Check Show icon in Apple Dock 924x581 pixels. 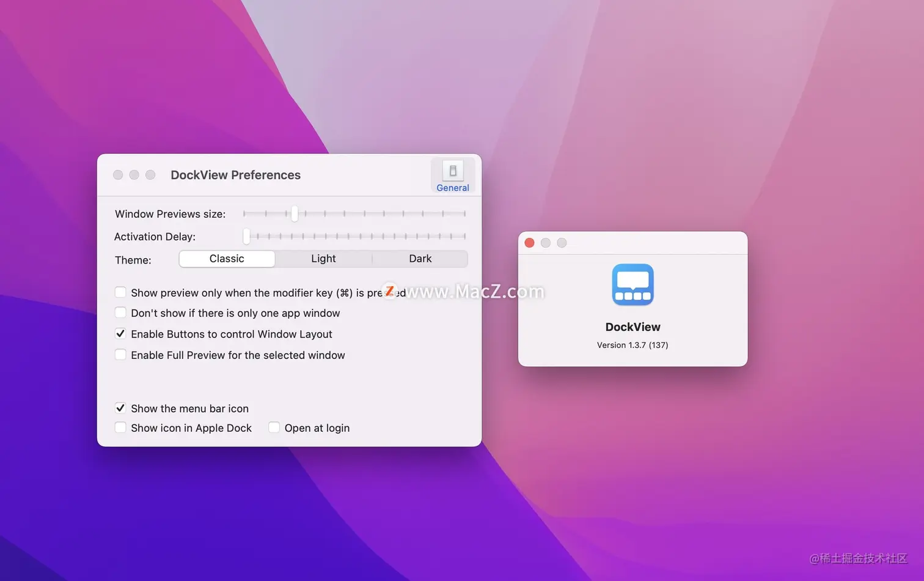click(x=120, y=427)
